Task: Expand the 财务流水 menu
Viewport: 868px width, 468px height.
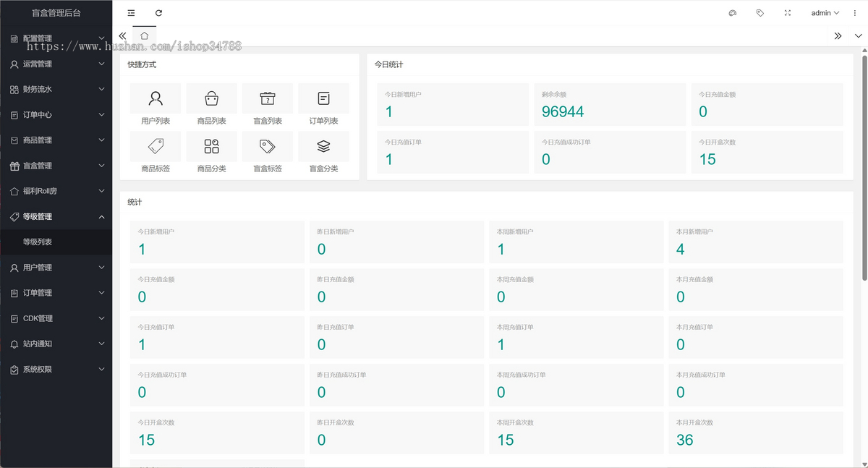Action: click(x=56, y=89)
